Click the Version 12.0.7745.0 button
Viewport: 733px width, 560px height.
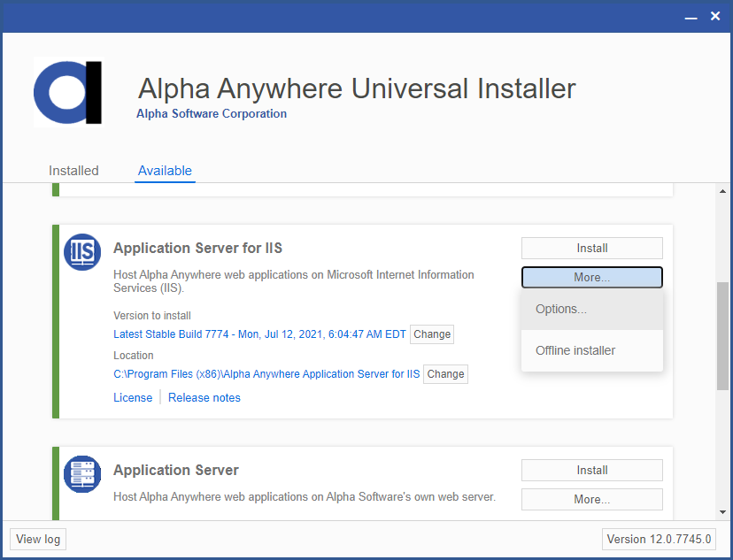(x=659, y=540)
